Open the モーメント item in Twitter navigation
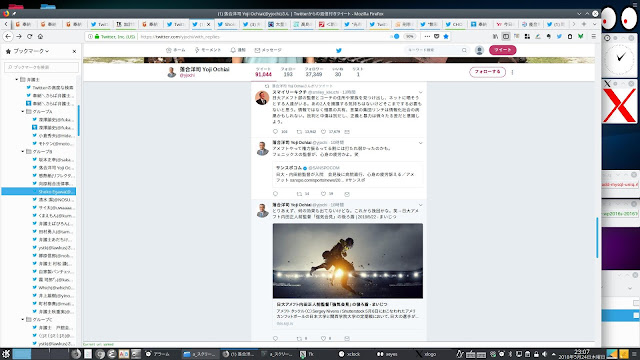The image size is (640, 360). click(x=208, y=50)
